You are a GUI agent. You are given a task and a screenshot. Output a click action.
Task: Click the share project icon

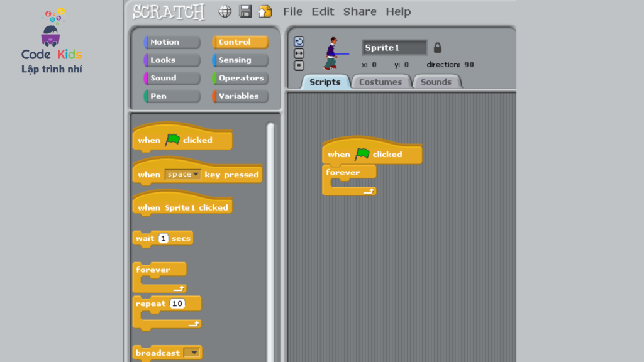tap(265, 11)
